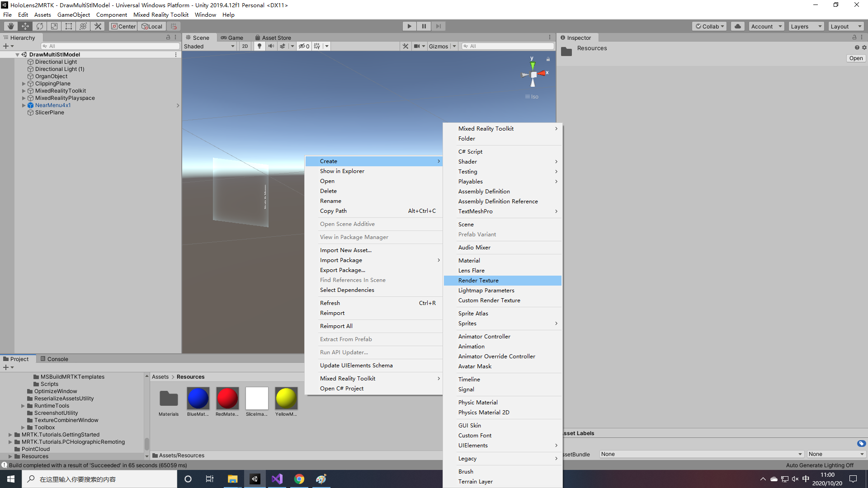This screenshot has width=868, height=488.
Task: Expand the ClippingPlane hierarchy item
Action: [24, 84]
